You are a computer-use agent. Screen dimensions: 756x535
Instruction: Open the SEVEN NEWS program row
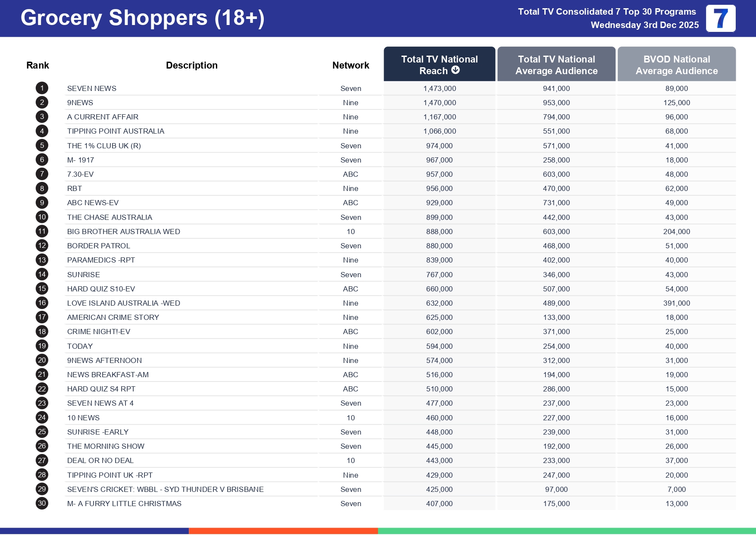pos(92,88)
